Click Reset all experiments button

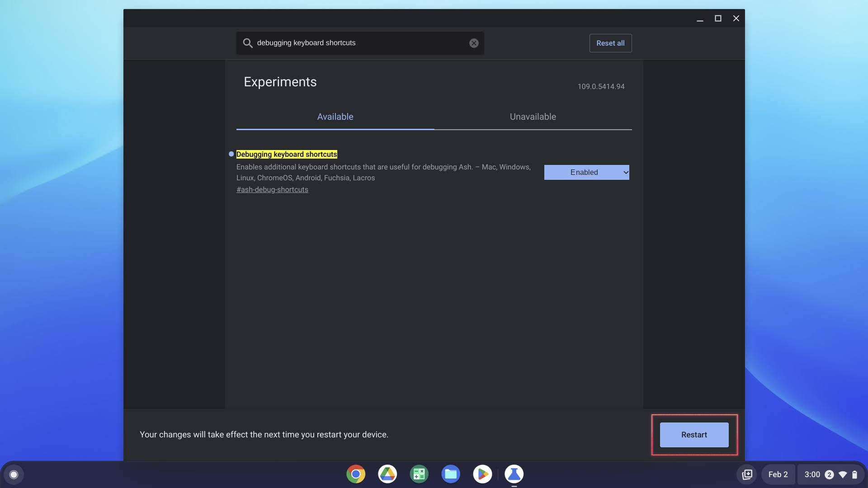point(610,42)
